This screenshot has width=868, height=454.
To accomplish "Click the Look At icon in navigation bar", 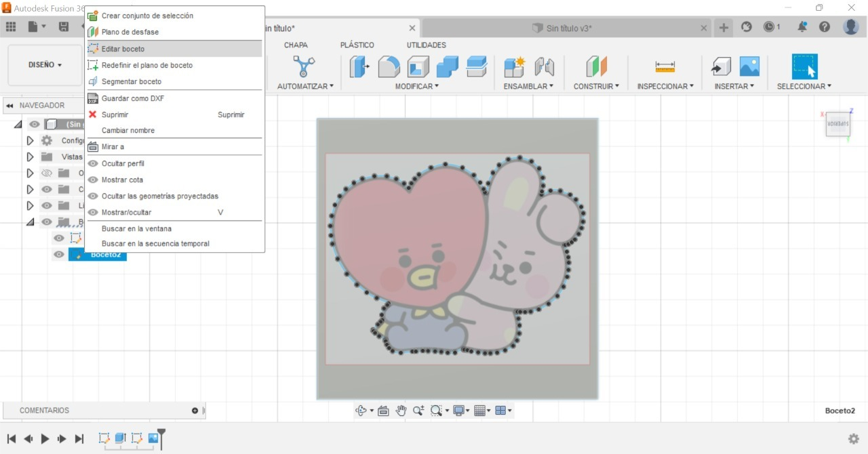I will point(383,410).
